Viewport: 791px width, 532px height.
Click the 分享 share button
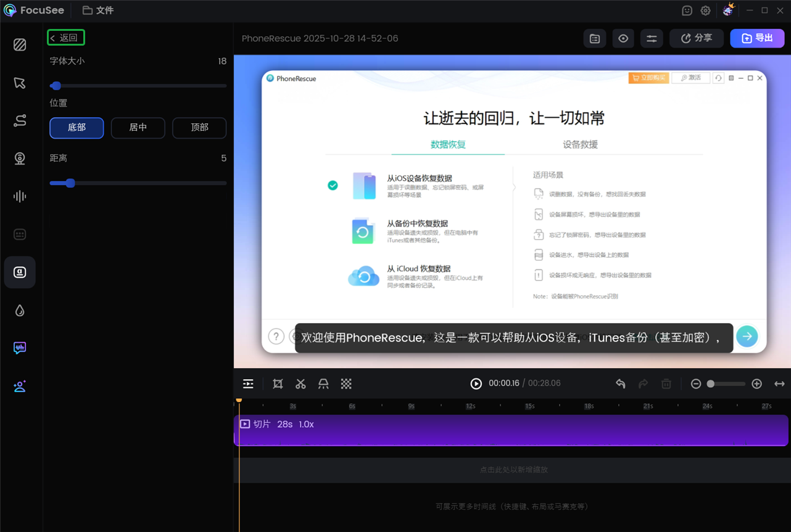(697, 38)
